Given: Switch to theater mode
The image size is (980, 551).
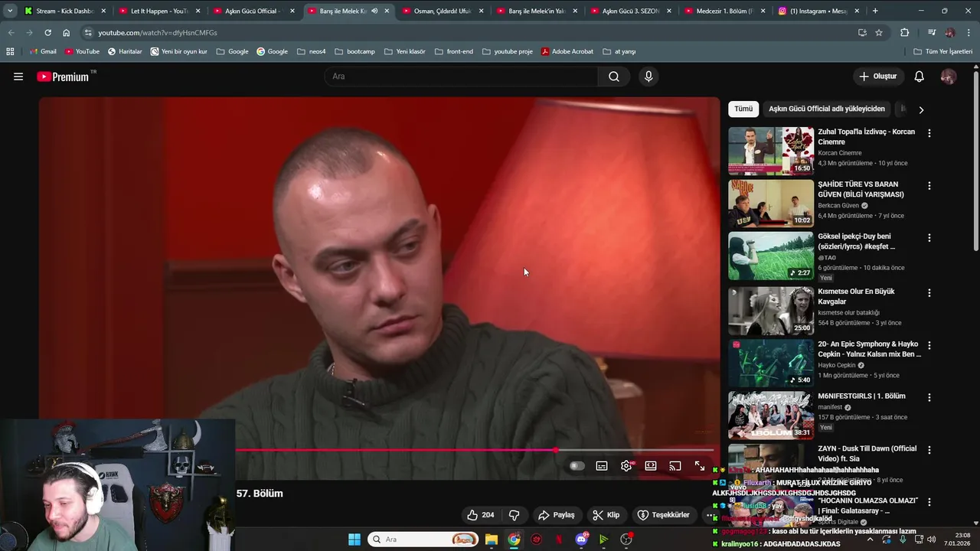Looking at the screenshot, I should (651, 466).
